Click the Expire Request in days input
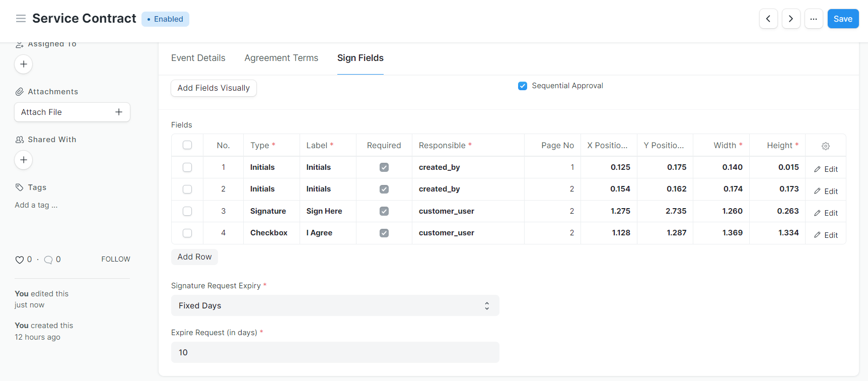 335,352
